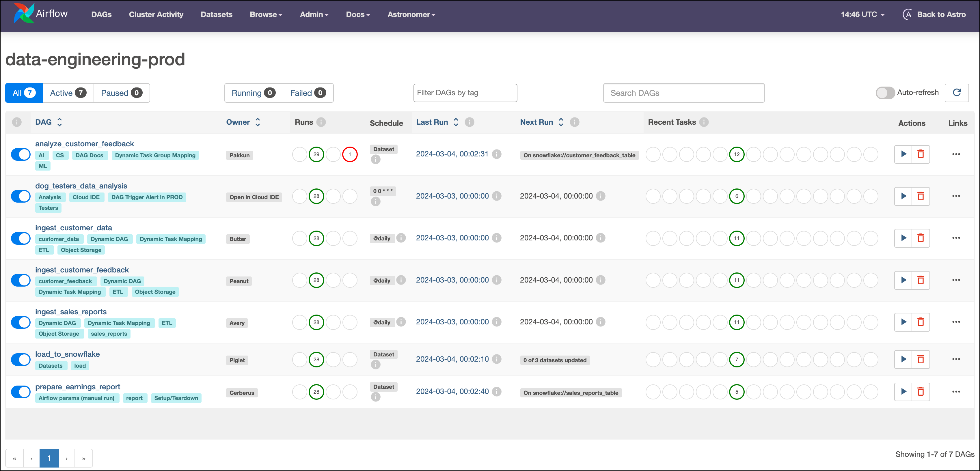The height and width of the screenshot is (471, 980).
Task: Trigger the analyze_customer_feedback DAG with the play button
Action: pyautogui.click(x=903, y=154)
